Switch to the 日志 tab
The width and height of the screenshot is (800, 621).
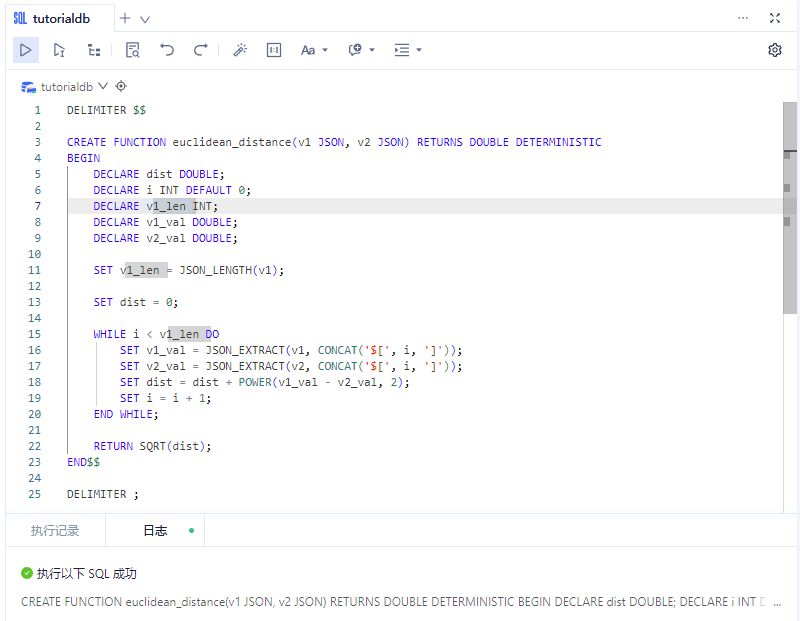pos(155,531)
